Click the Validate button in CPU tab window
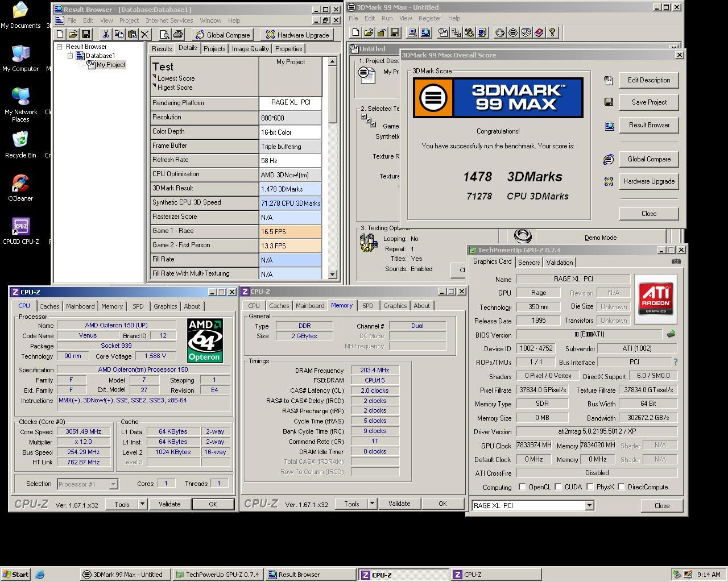 tap(169, 504)
